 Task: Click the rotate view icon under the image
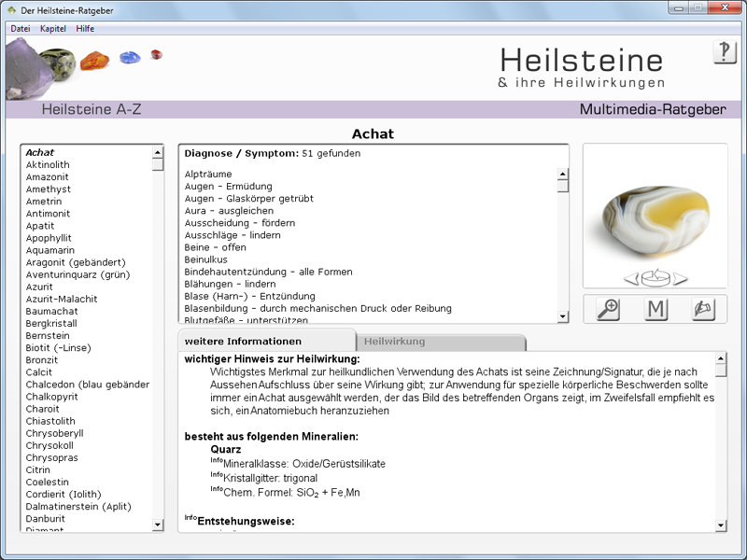click(x=655, y=277)
